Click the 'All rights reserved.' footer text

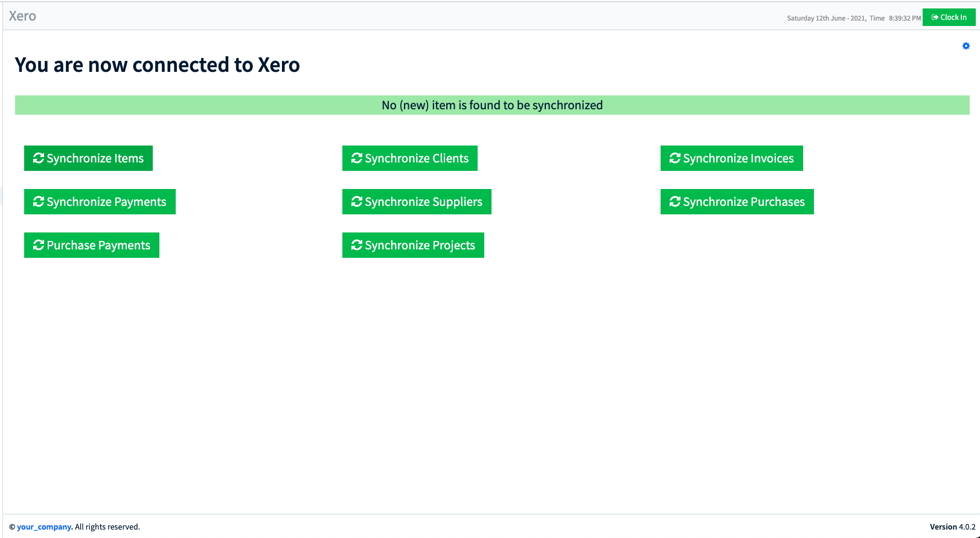click(x=107, y=527)
